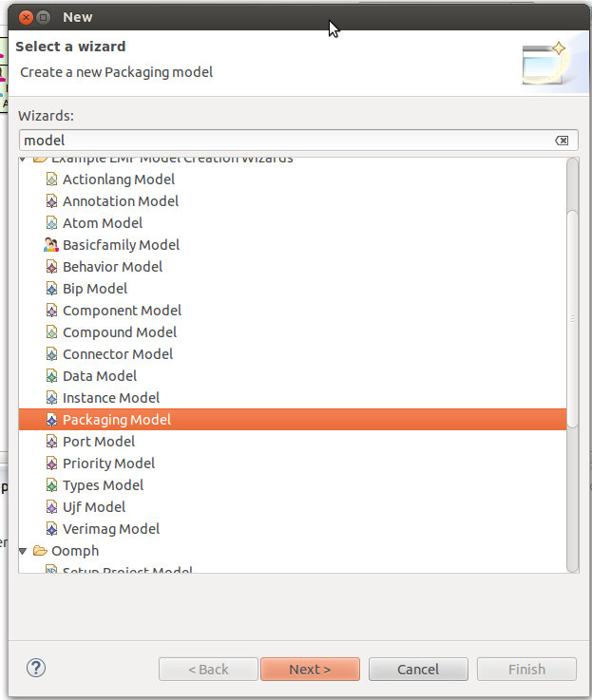
Task: Click the Verimag Model icon
Action: [51, 529]
